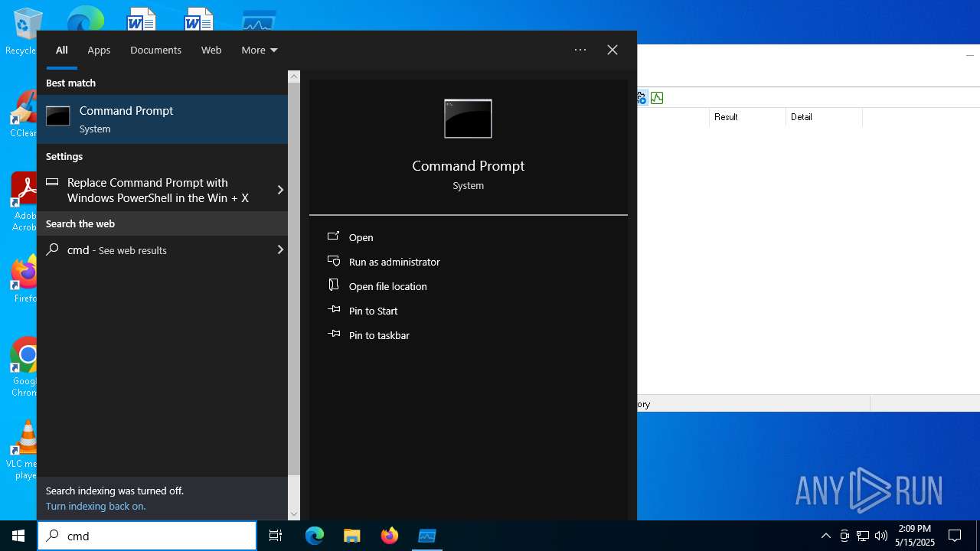Open the search options ellipsis menu

580,50
